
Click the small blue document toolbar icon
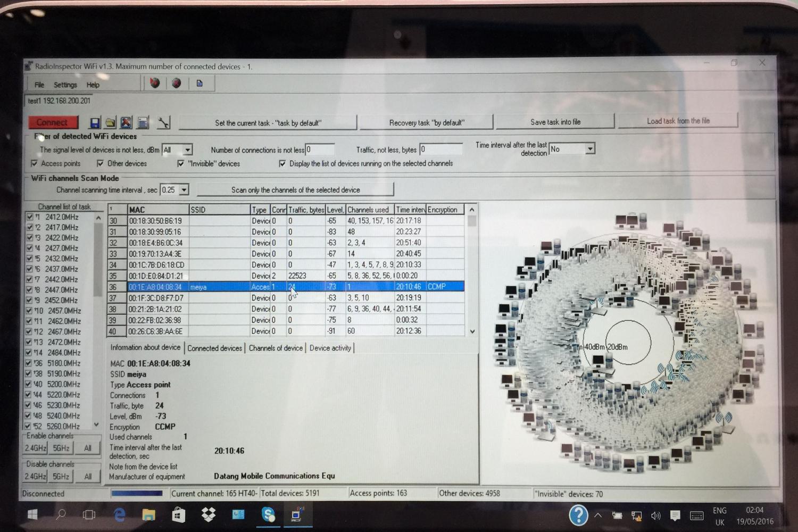tap(199, 84)
